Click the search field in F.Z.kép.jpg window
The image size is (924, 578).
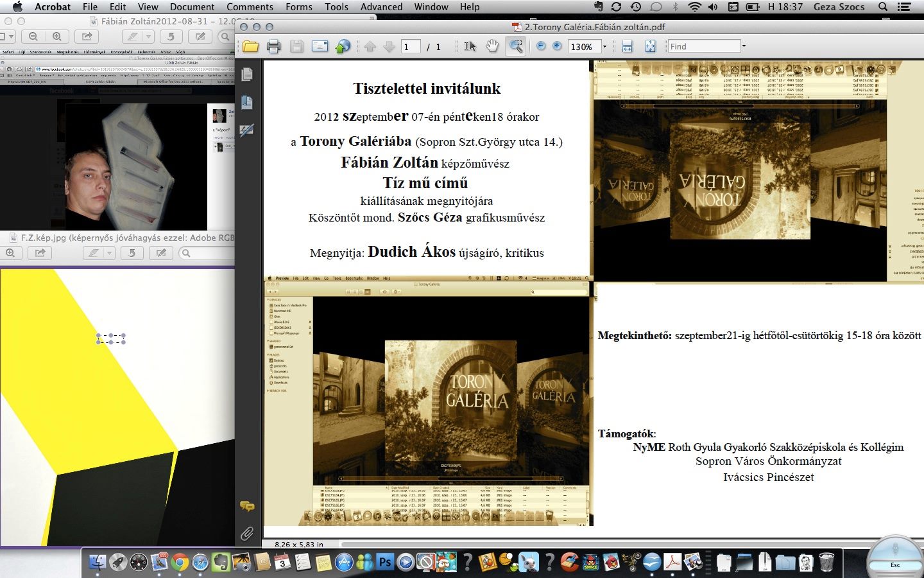[x=207, y=253]
